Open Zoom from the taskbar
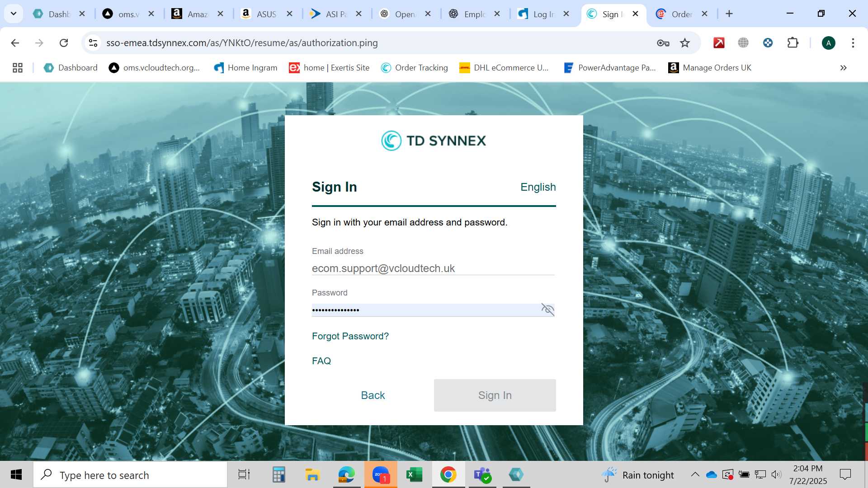This screenshot has width=868, height=488. coord(381,475)
